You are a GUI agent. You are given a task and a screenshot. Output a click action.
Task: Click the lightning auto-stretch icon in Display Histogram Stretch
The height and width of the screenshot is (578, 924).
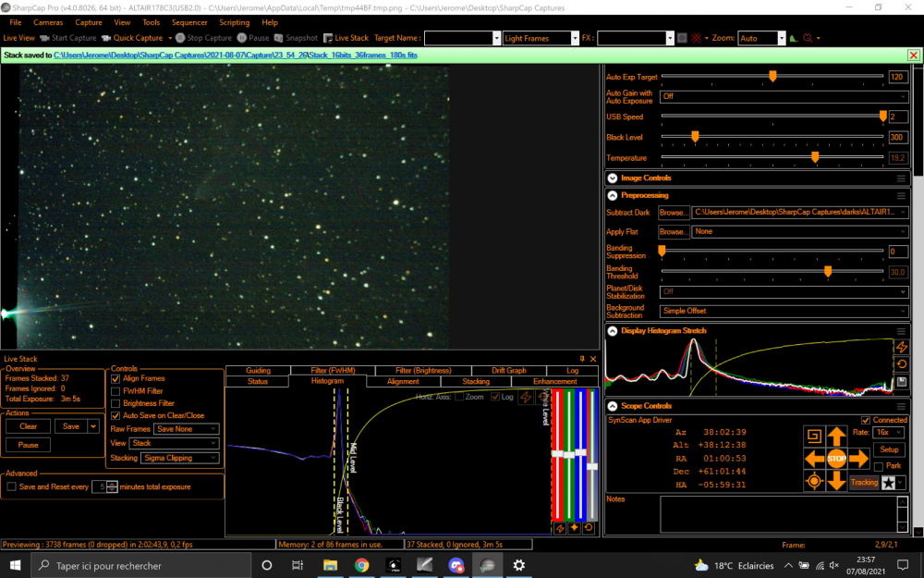pos(902,348)
